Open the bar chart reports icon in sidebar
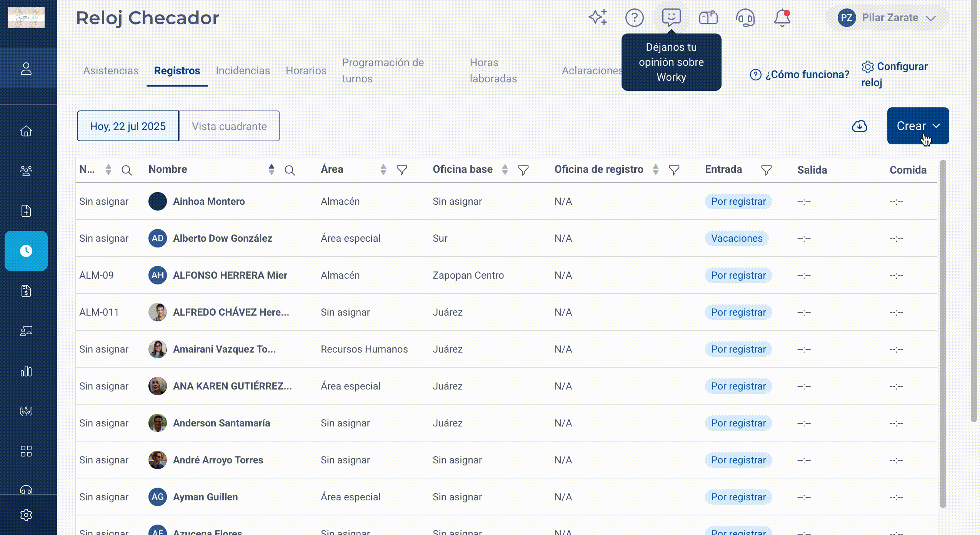Screen dimensions: 980x535 (x=26, y=371)
